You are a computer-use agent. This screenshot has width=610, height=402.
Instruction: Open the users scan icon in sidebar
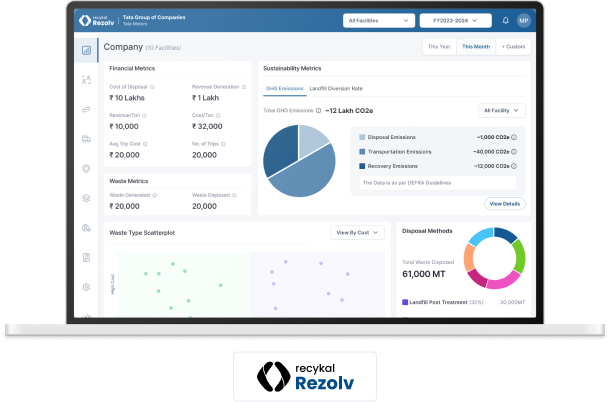pos(86,80)
